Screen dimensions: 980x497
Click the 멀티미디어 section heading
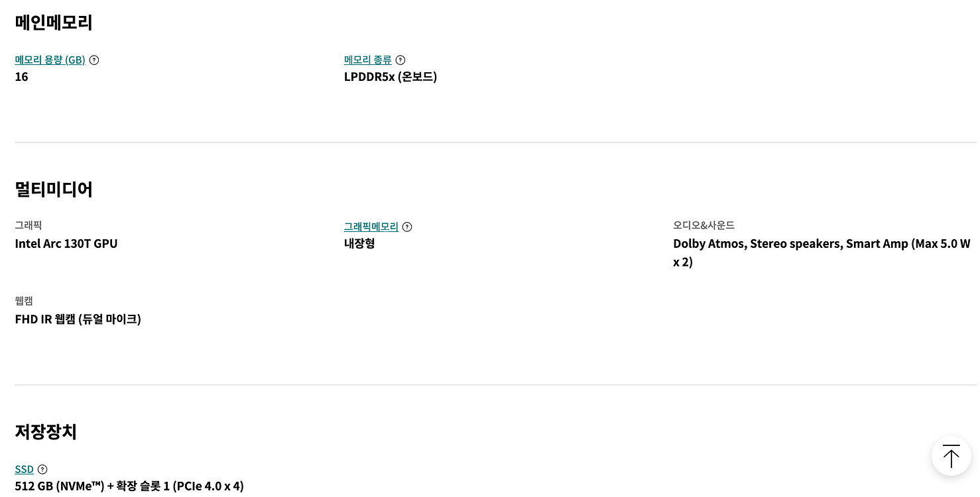coord(54,190)
